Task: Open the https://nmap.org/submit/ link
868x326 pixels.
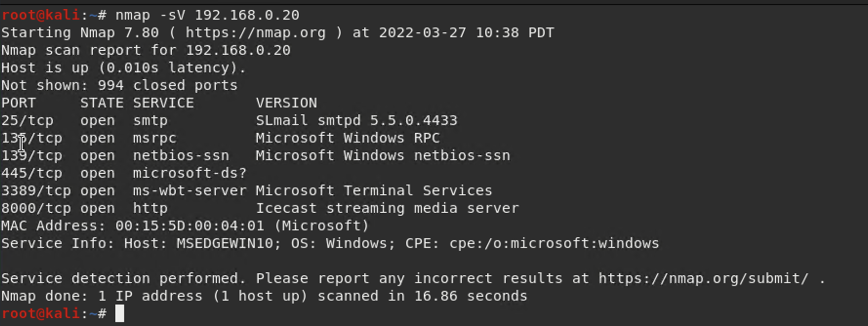Action: point(703,279)
